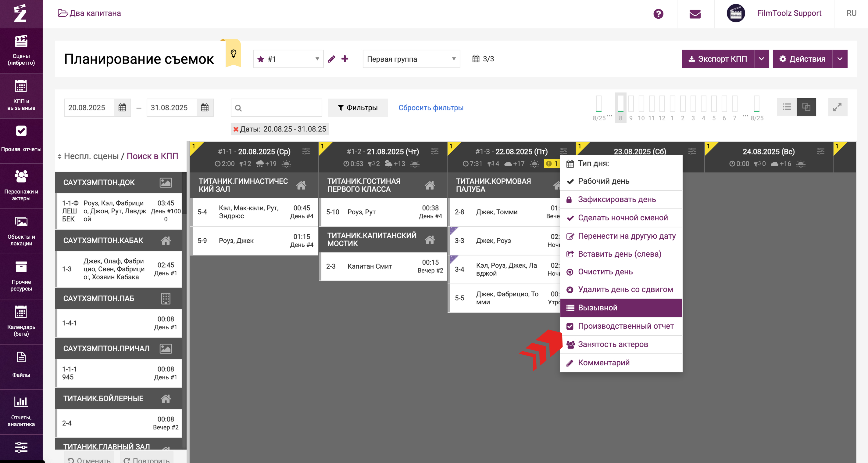Image resolution: width=868 pixels, height=463 pixels.
Task: Select scene 2-3 Капитан Смит card
Action: coord(384,266)
